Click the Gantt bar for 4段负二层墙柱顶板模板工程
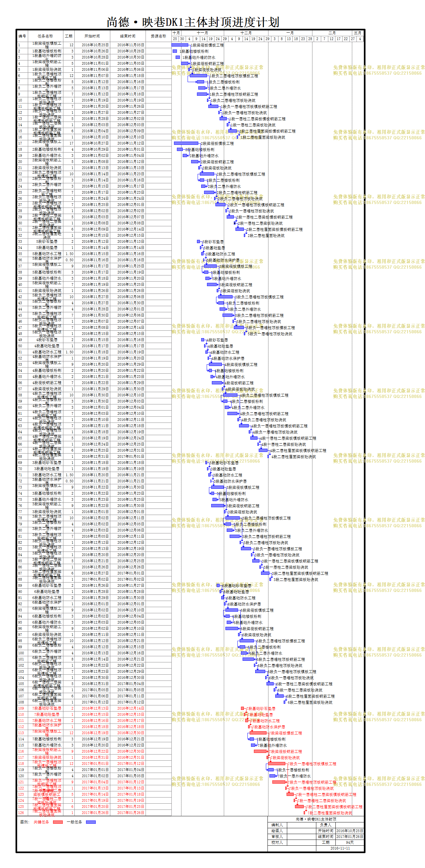The image size is (425, 868). click(230, 395)
